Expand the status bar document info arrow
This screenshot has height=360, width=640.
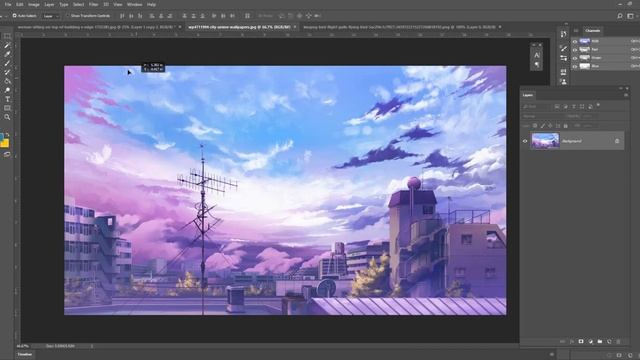91,346
